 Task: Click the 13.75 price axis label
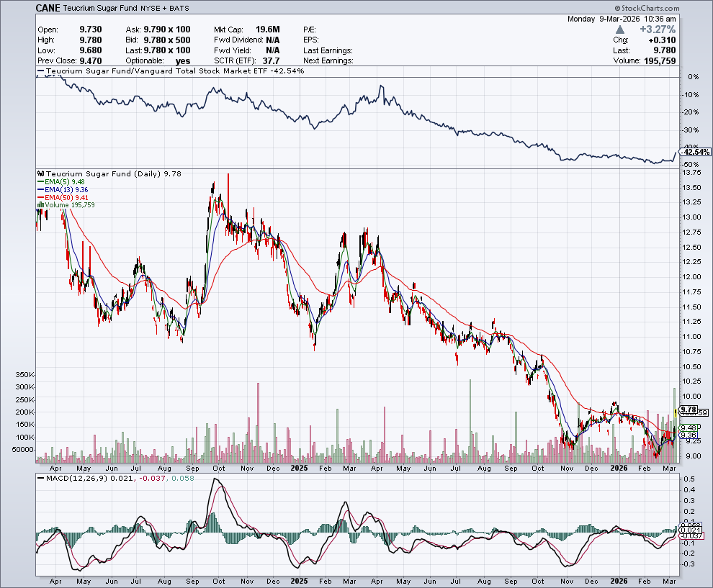tap(691, 173)
